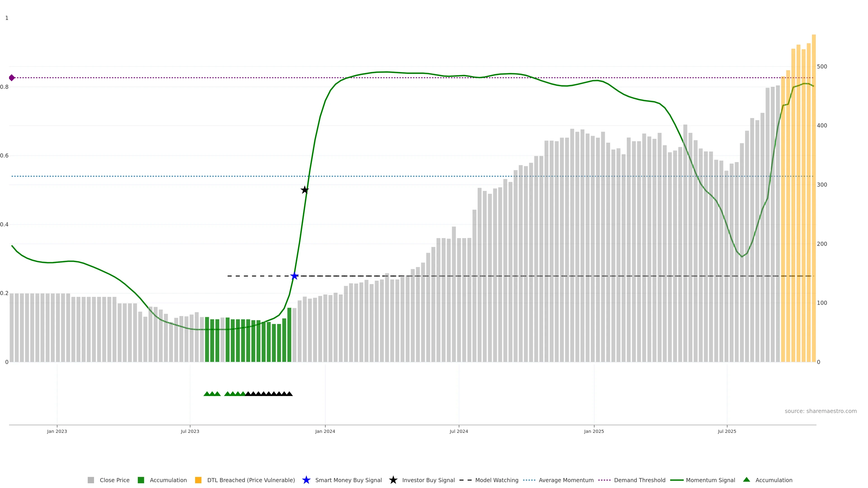Click green Accumulation square legend swatch
Image resolution: width=868 pixels, height=488 pixels.
tap(141, 480)
